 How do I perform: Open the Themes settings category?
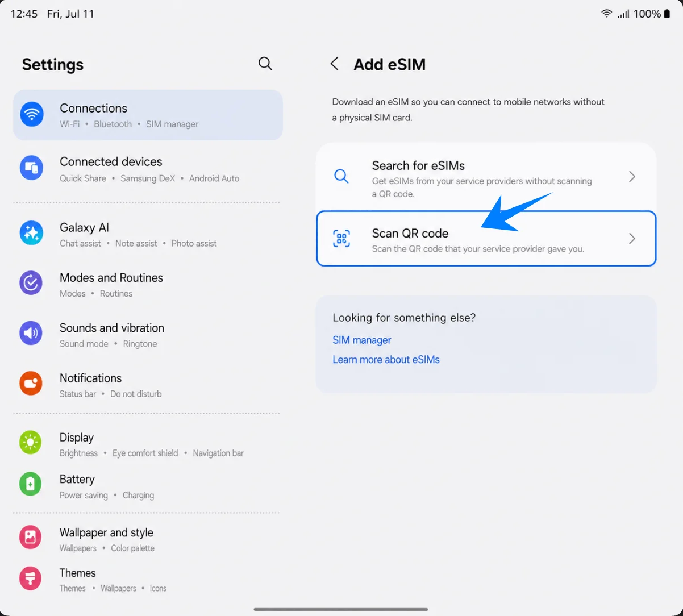pos(148,580)
